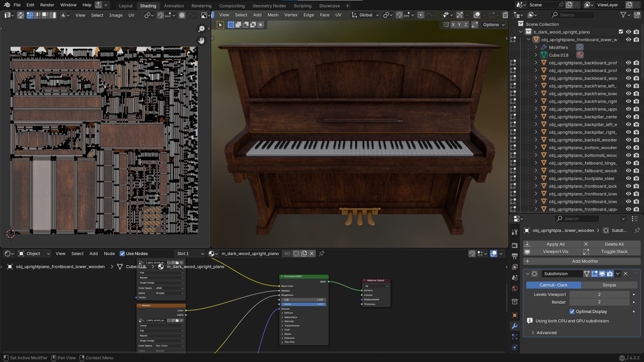This screenshot has height=362, width=644.
Task: Click the Apply All button
Action: tap(552, 244)
